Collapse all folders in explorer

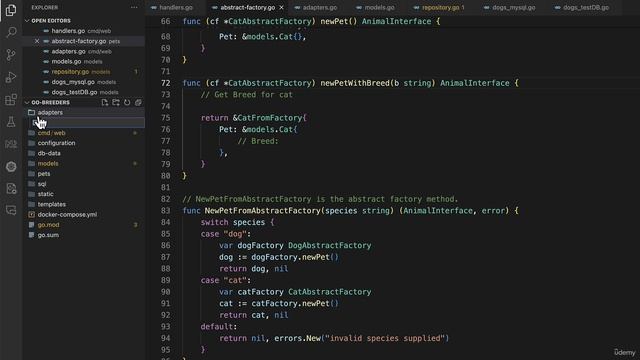pyautogui.click(x=138, y=102)
